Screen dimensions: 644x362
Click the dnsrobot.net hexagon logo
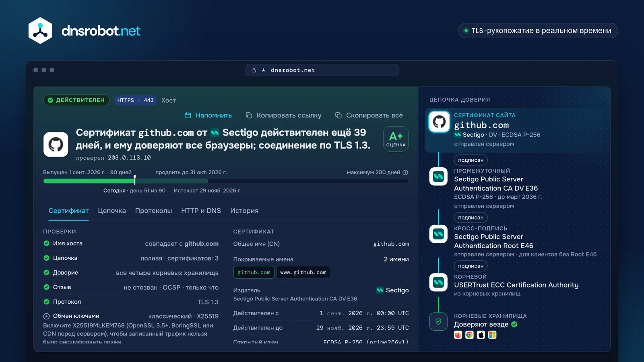tap(40, 31)
